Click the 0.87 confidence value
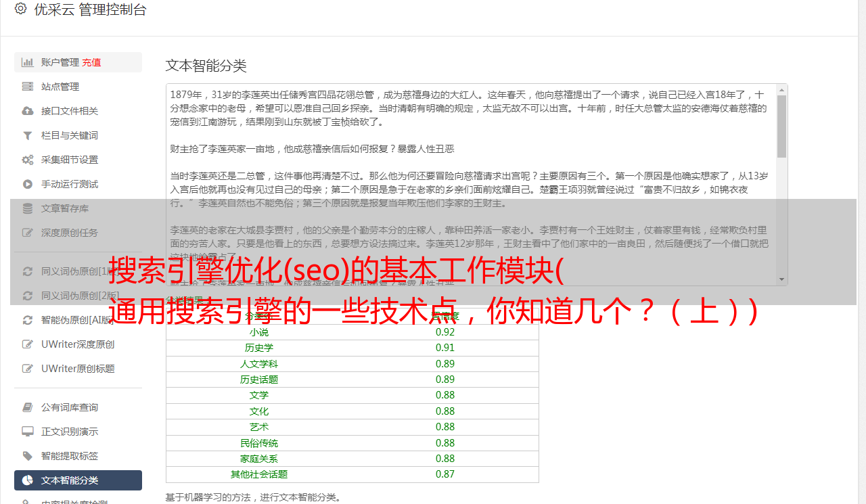This screenshot has height=504, width=866. 445,474
